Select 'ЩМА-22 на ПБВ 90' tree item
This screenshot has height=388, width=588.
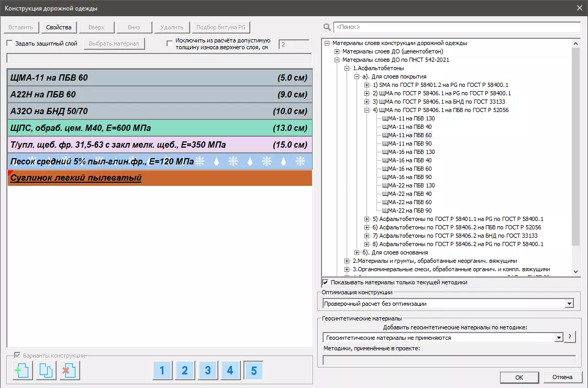(407, 210)
